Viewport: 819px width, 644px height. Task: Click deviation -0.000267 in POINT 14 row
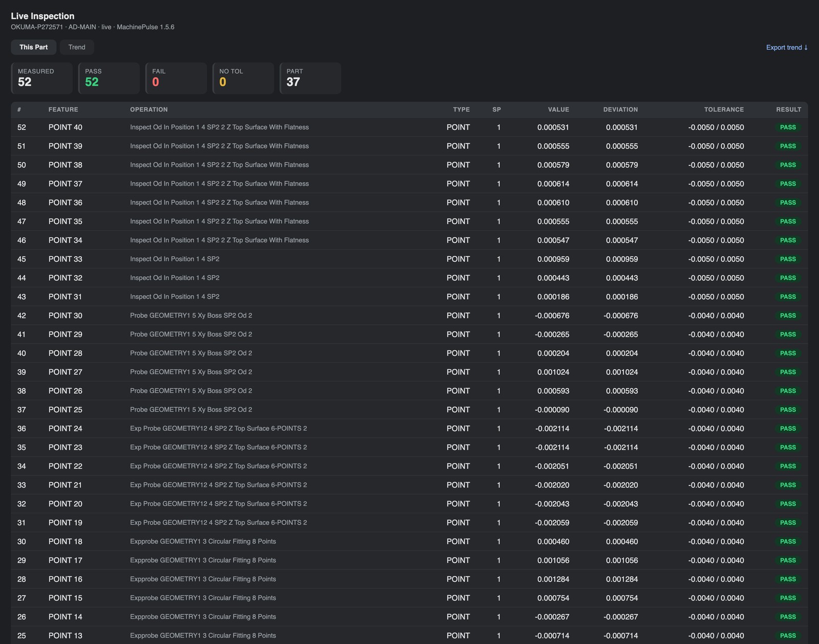click(x=621, y=617)
